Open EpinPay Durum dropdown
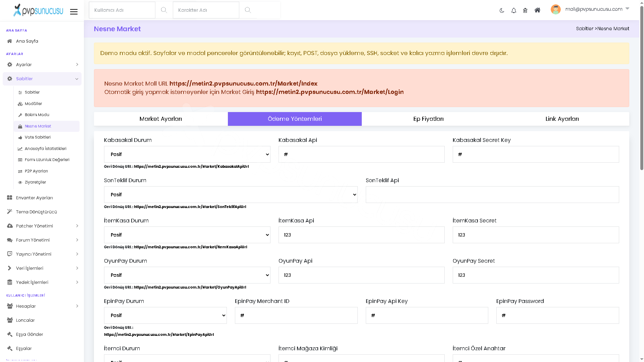This screenshot has width=644, height=362. 165,315
